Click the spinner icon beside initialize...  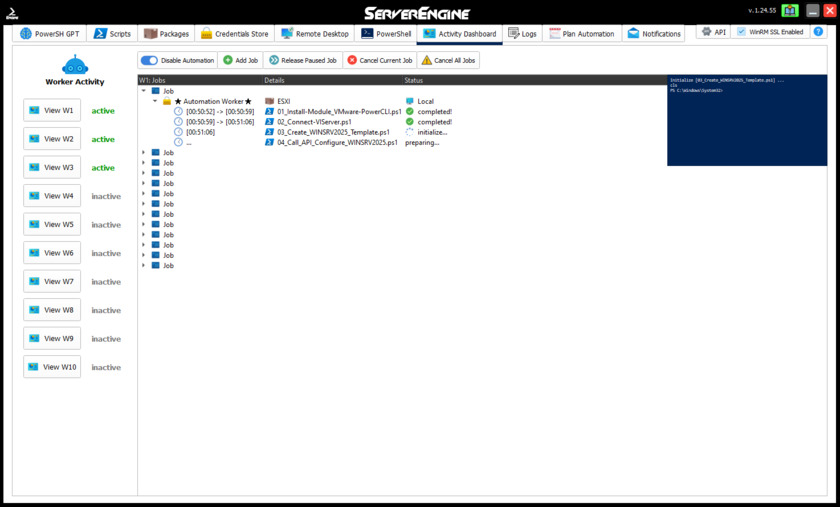(x=410, y=132)
